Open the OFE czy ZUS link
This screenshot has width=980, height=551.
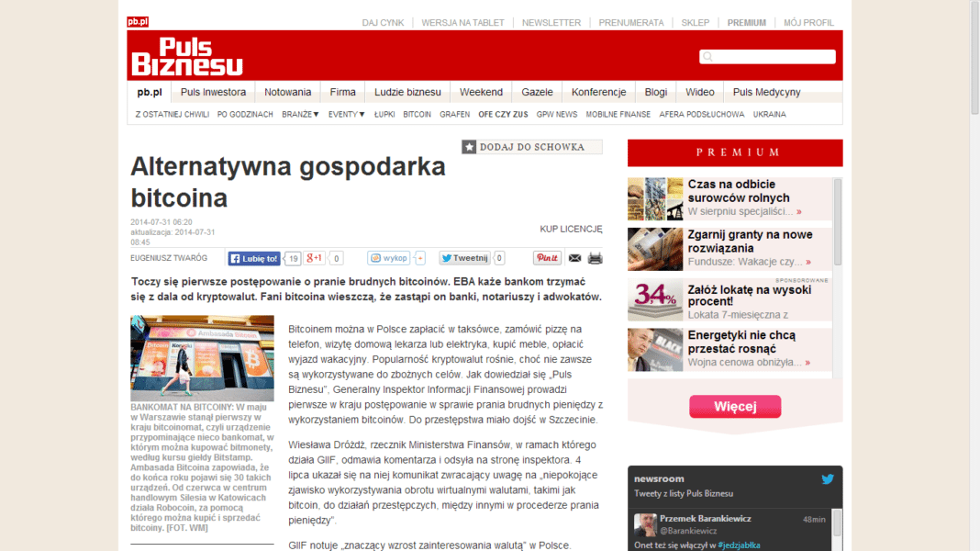[x=503, y=115]
